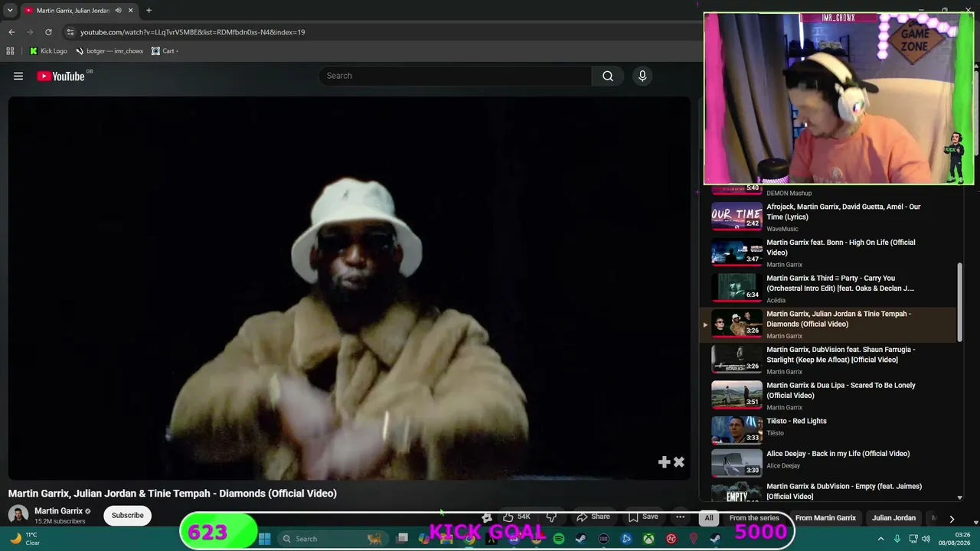Click the YouTube search magnifier button
The height and width of the screenshot is (551, 980).
coord(608,76)
